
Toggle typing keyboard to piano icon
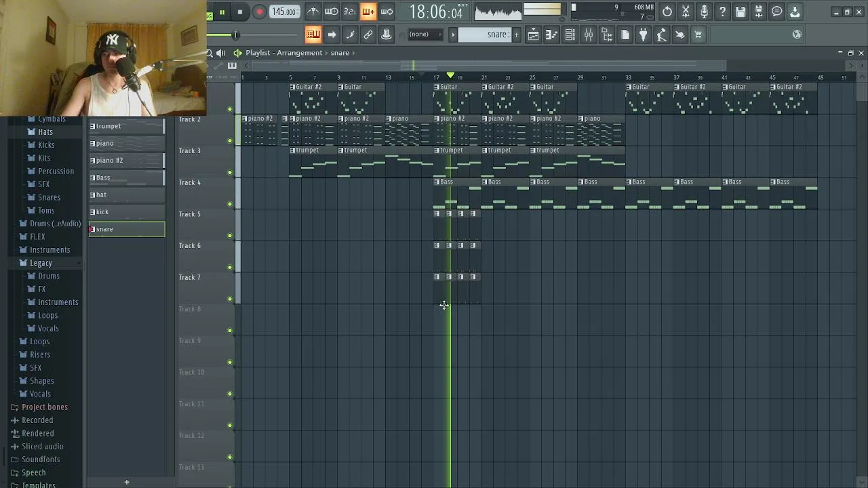coord(313,35)
